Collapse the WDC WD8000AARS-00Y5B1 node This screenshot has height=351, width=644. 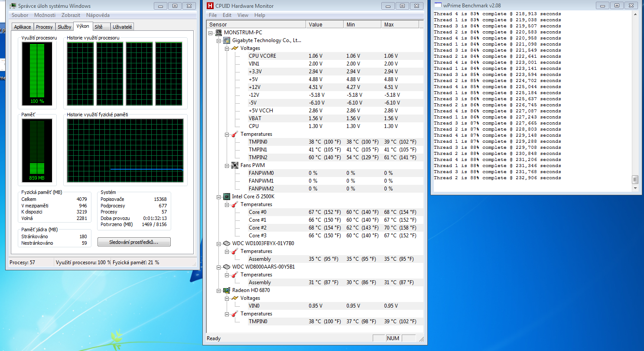219,267
